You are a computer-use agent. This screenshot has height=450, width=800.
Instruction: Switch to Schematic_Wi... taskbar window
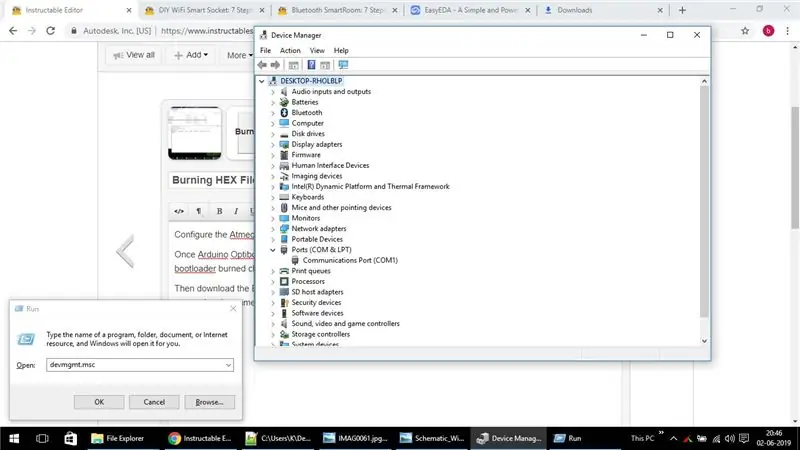pyautogui.click(x=432, y=438)
